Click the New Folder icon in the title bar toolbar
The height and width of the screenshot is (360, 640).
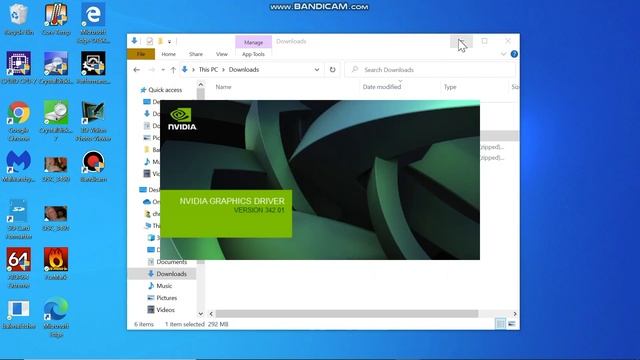[x=160, y=41]
